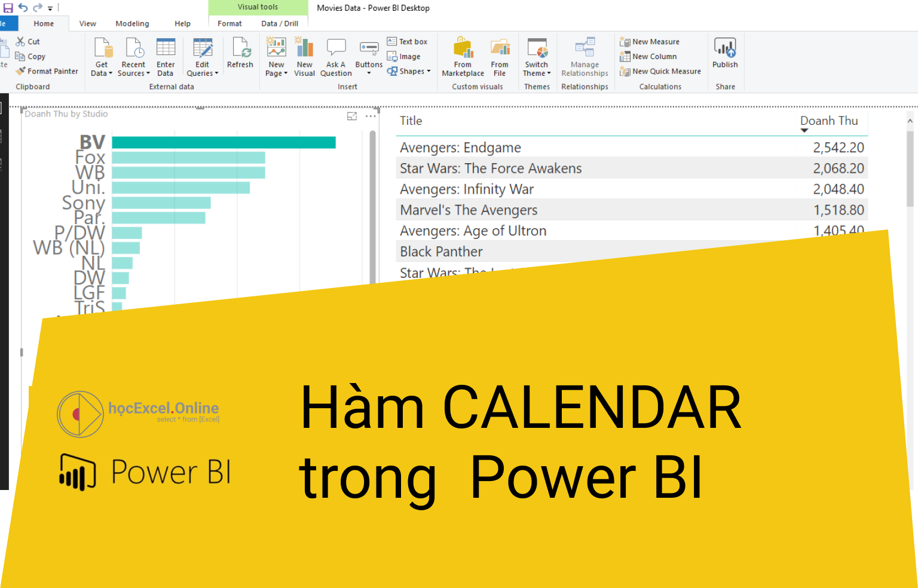Open the Help ribbon tab
The width and height of the screenshot is (918, 588).
182,23
